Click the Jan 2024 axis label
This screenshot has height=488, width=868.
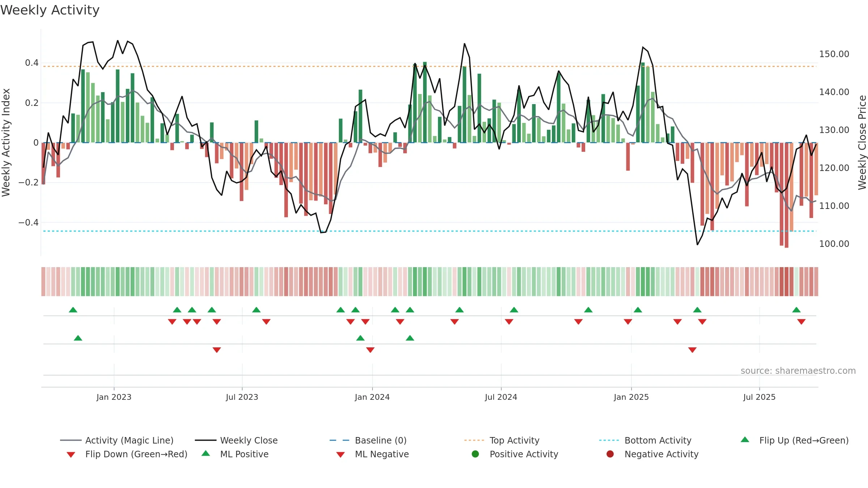click(x=372, y=397)
